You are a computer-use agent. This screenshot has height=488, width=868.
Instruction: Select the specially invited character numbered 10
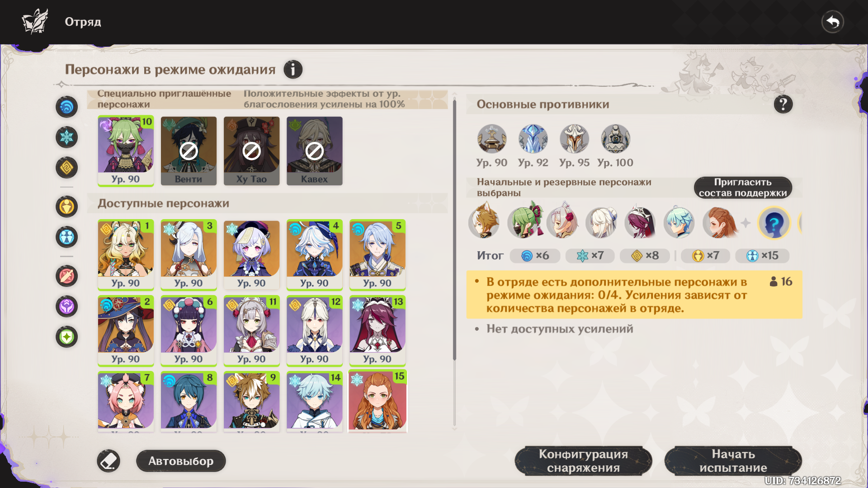pyautogui.click(x=126, y=151)
